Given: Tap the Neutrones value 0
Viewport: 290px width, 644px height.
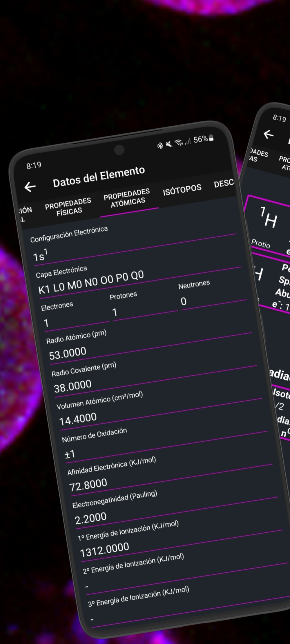Looking at the screenshot, I should click(x=184, y=301).
